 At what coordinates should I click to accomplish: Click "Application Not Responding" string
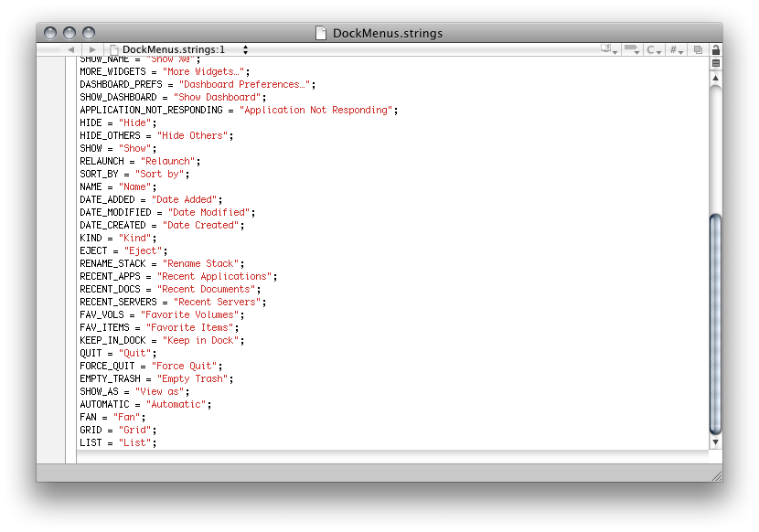316,110
